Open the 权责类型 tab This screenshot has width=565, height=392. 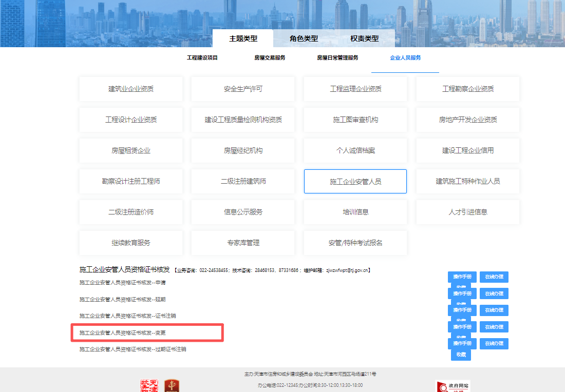coord(364,38)
